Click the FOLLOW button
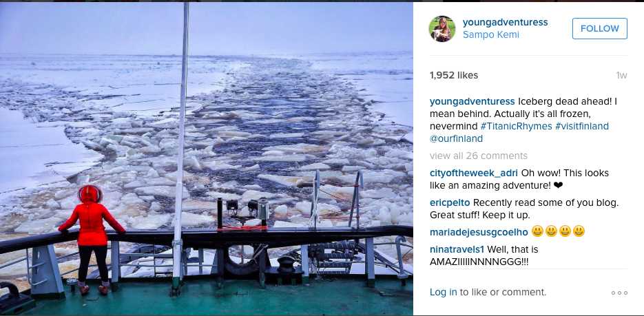Image resolution: width=644 pixels, height=316 pixels. click(599, 29)
